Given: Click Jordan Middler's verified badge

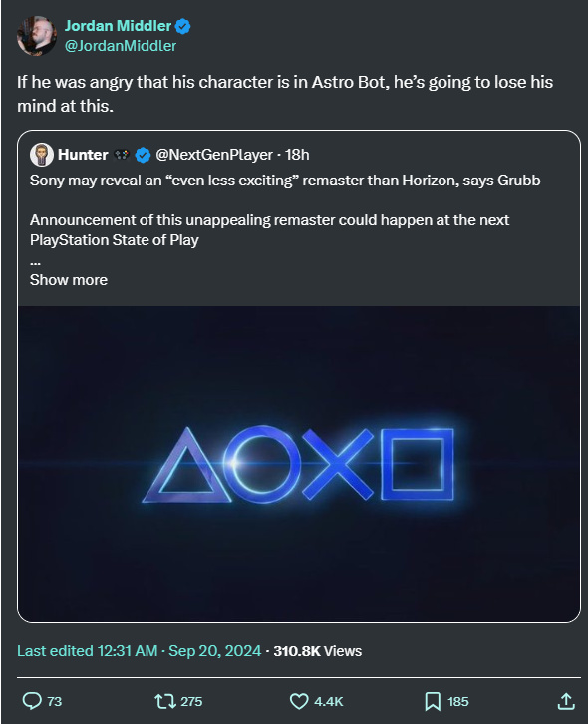Looking at the screenshot, I should coord(182,26).
